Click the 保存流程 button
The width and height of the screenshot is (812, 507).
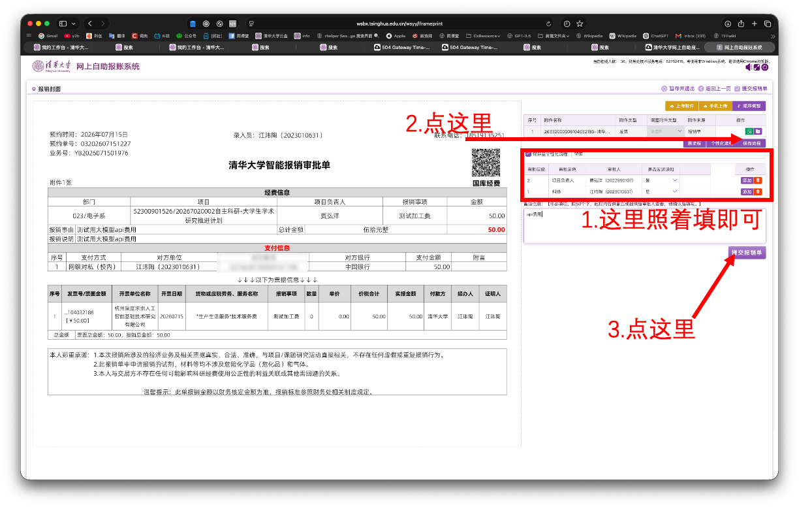(x=751, y=143)
